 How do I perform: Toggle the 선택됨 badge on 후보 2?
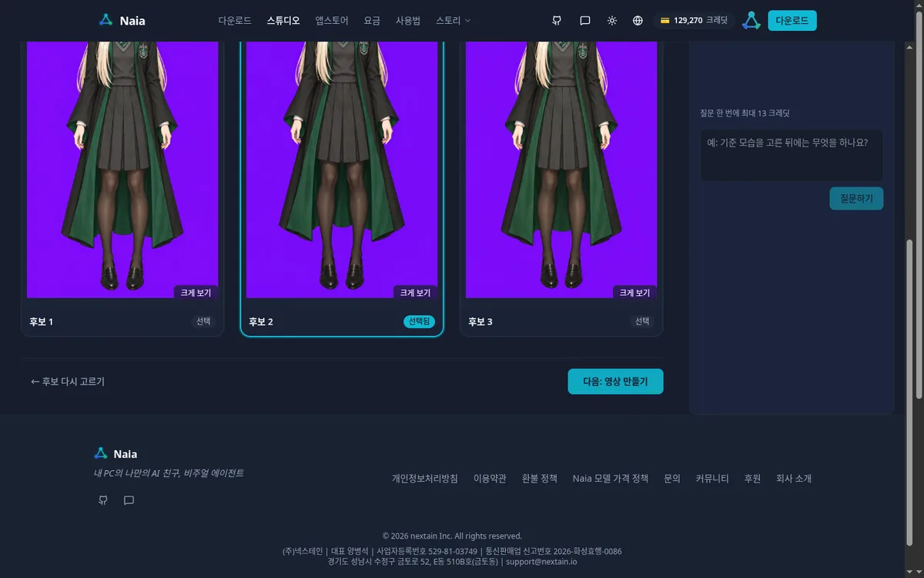[x=419, y=321]
